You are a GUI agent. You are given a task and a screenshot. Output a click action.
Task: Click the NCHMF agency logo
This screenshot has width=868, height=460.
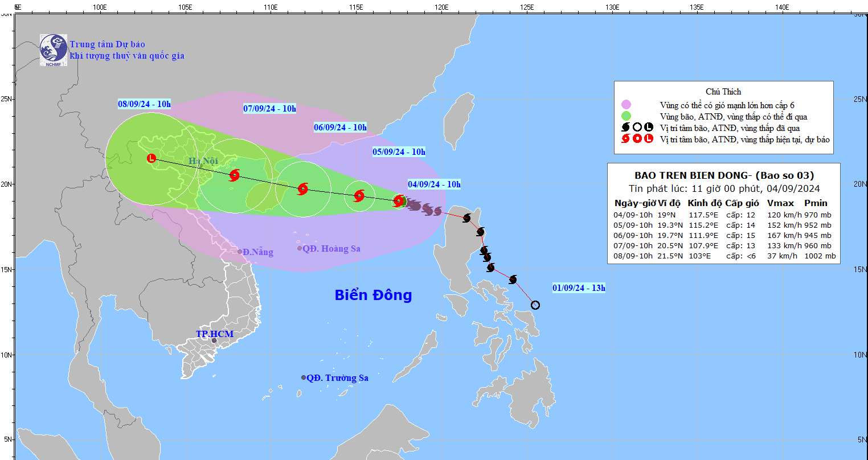[54, 50]
